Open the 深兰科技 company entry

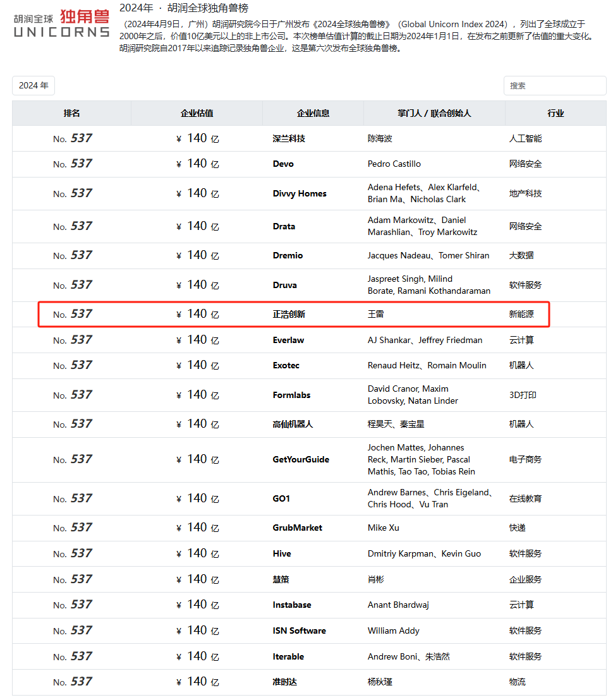pos(289,138)
